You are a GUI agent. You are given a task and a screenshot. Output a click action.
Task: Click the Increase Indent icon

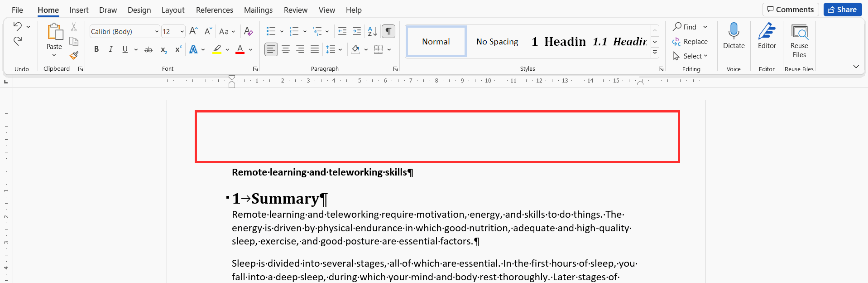click(357, 31)
